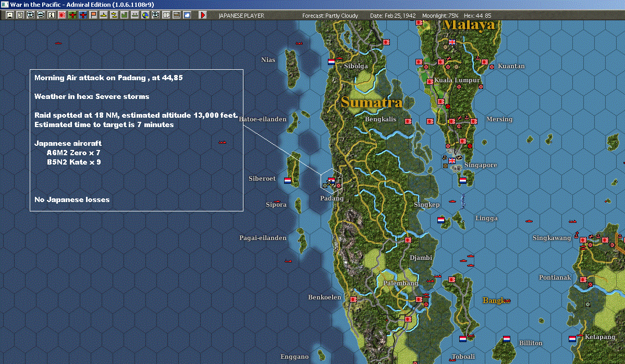The height and width of the screenshot is (364, 625).
Task: Click the cloud weather toolbar icon
Action: pyautogui.click(x=187, y=15)
